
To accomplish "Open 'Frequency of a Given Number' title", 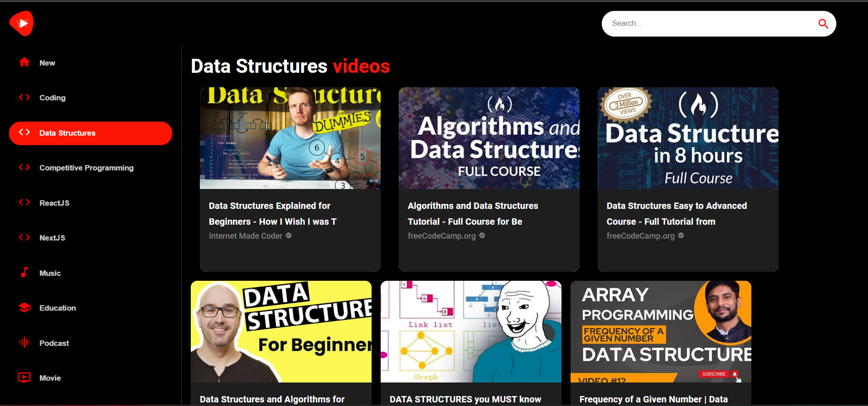I will 654,399.
